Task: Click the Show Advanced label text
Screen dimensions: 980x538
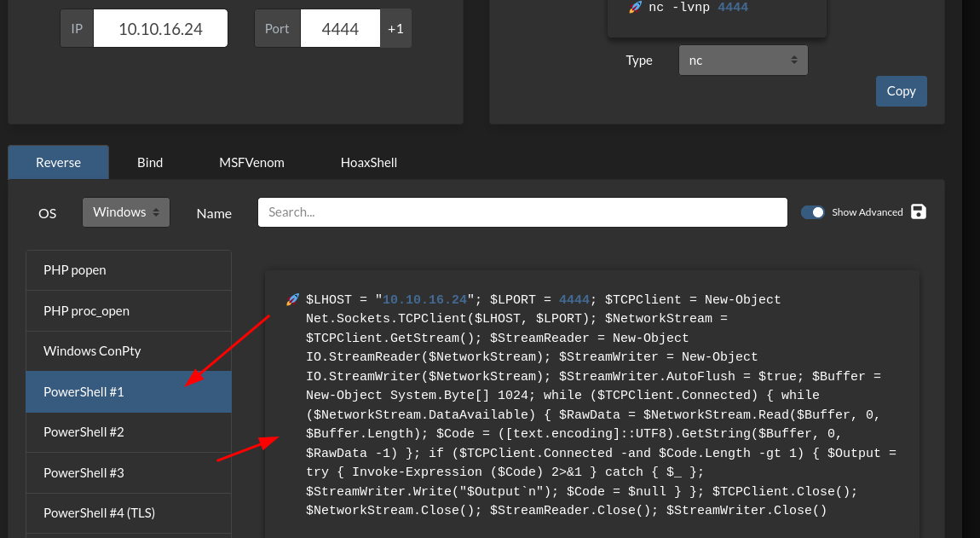Action: coord(867,212)
